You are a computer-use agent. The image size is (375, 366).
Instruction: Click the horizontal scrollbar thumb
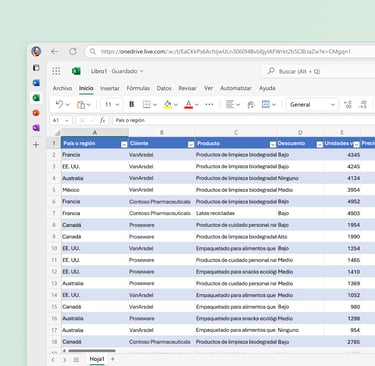tap(92, 351)
